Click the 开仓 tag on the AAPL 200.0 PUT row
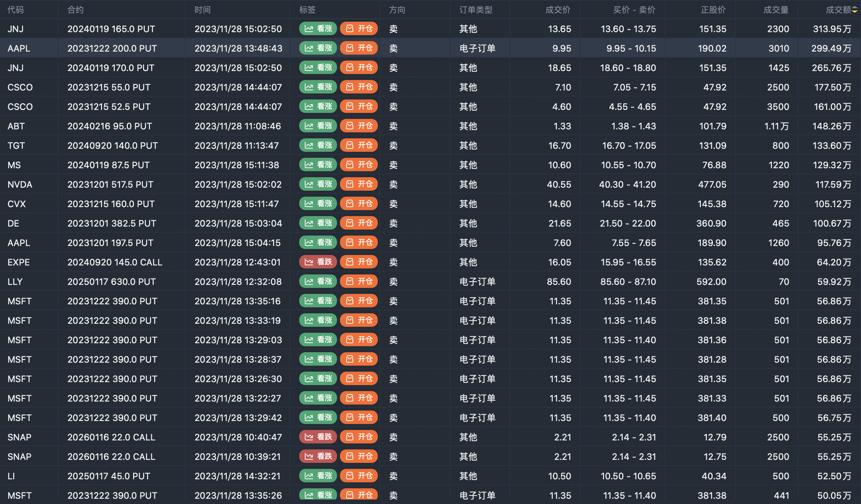The image size is (861, 504). (359, 48)
